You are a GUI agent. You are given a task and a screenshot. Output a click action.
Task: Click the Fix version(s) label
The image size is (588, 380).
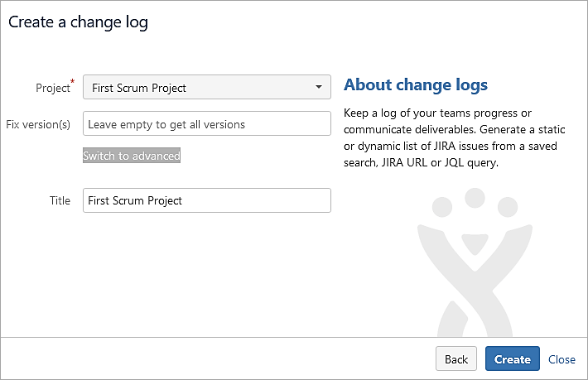click(38, 124)
